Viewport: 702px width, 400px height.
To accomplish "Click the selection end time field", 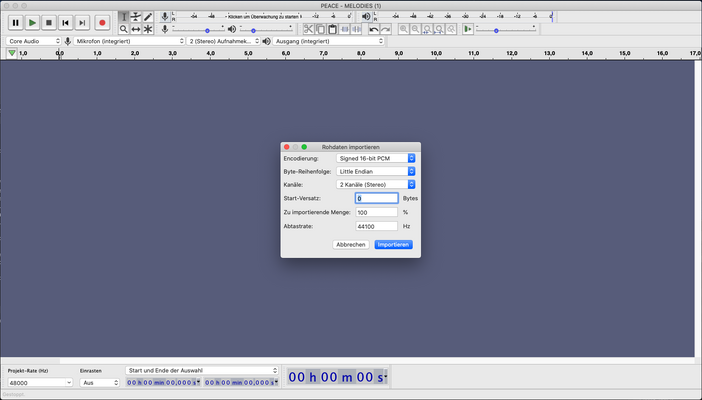I will click(x=242, y=383).
